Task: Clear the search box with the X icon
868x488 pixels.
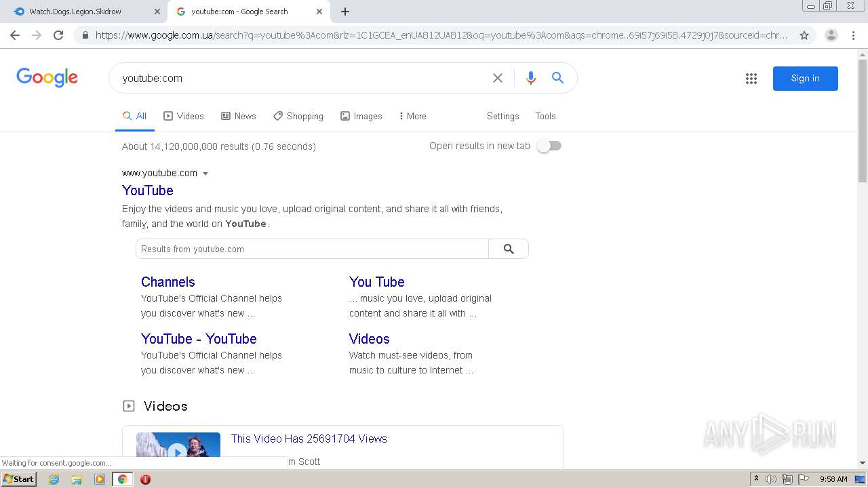Action: pos(498,78)
